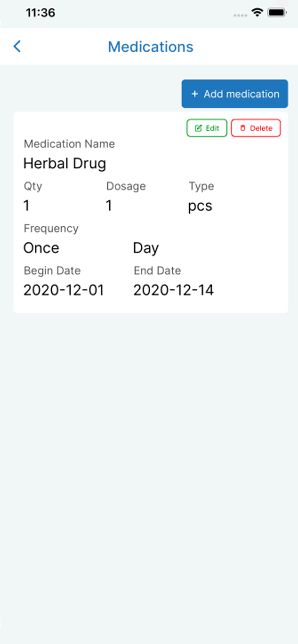This screenshot has width=298, height=644.
Task: Go back using the chevron arrow
Action: coord(17,46)
